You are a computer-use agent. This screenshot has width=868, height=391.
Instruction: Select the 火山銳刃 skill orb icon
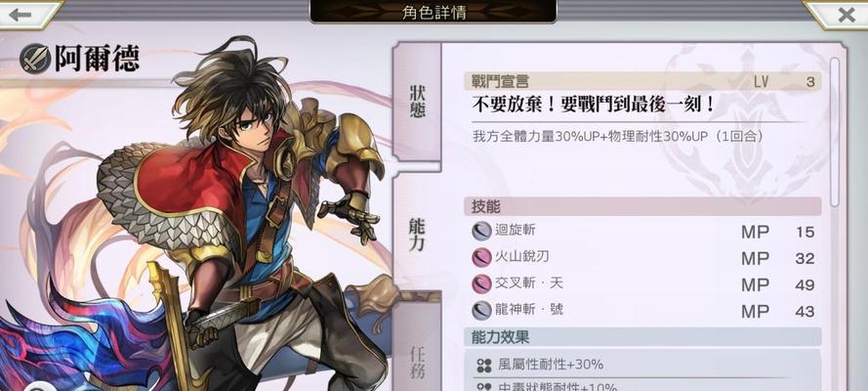click(x=481, y=257)
